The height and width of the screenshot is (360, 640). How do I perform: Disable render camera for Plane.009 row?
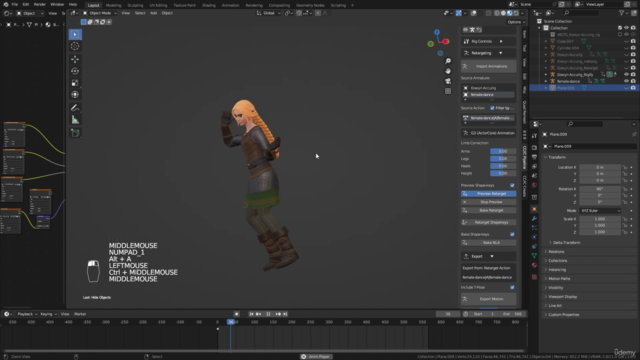(633, 88)
